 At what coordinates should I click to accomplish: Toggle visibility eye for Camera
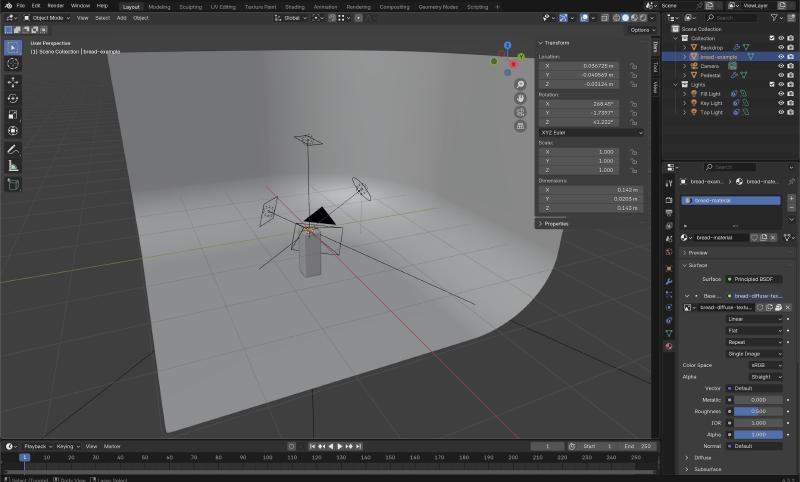point(781,66)
